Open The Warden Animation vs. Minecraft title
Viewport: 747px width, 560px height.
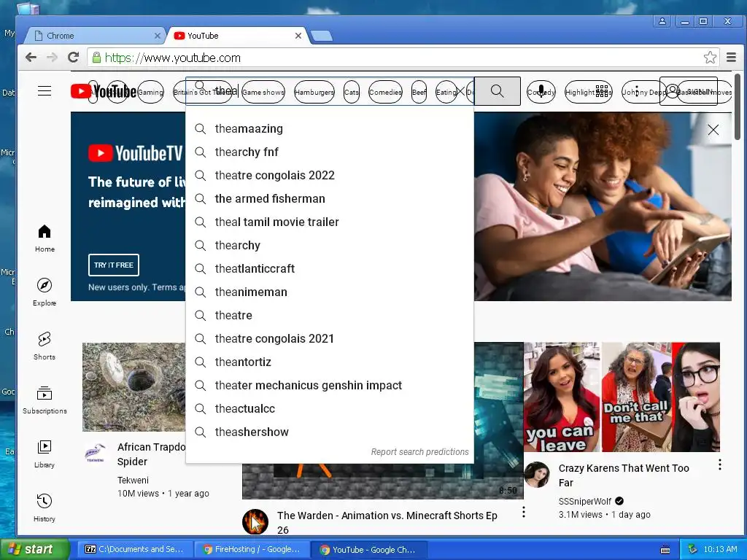[387, 522]
